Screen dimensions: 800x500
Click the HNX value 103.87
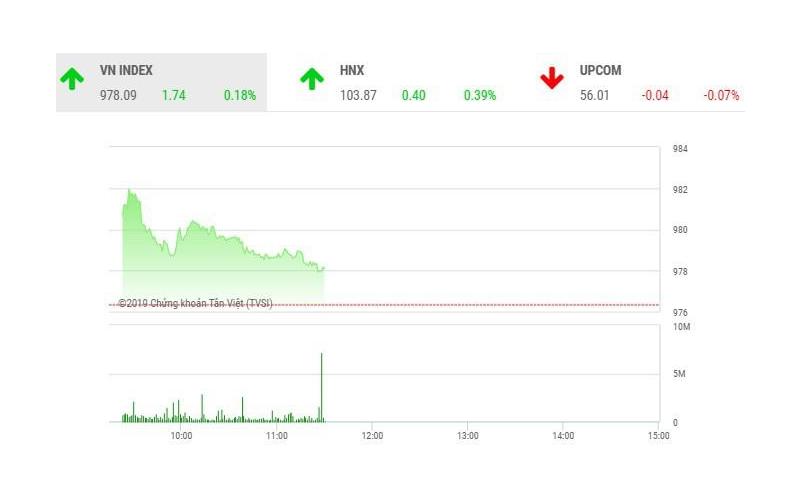358,96
